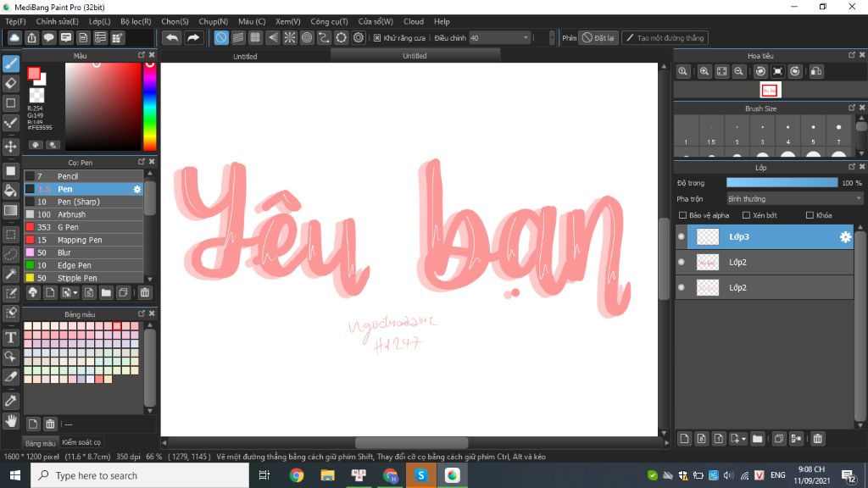This screenshot has height=488, width=868.
Task: Open snap settings gear
Action: point(359,37)
